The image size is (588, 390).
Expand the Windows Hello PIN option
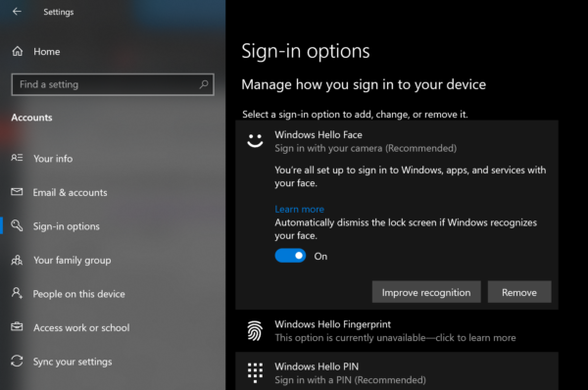click(x=397, y=371)
